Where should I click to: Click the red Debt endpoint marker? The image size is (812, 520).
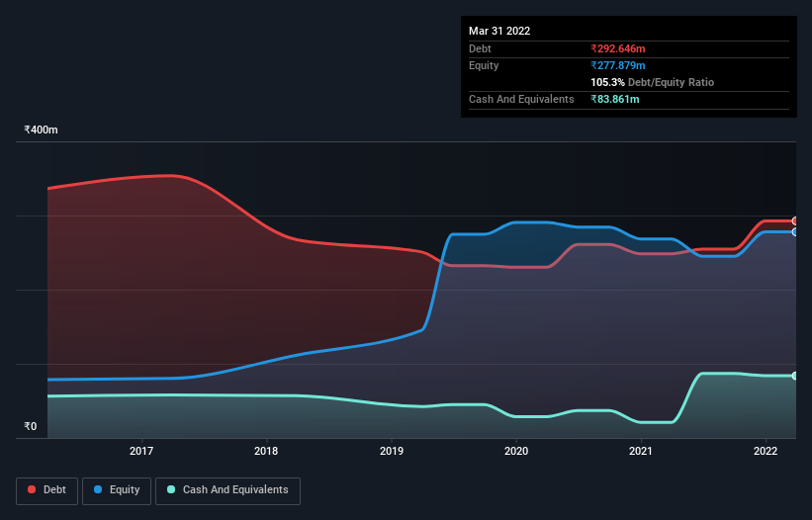tap(795, 220)
